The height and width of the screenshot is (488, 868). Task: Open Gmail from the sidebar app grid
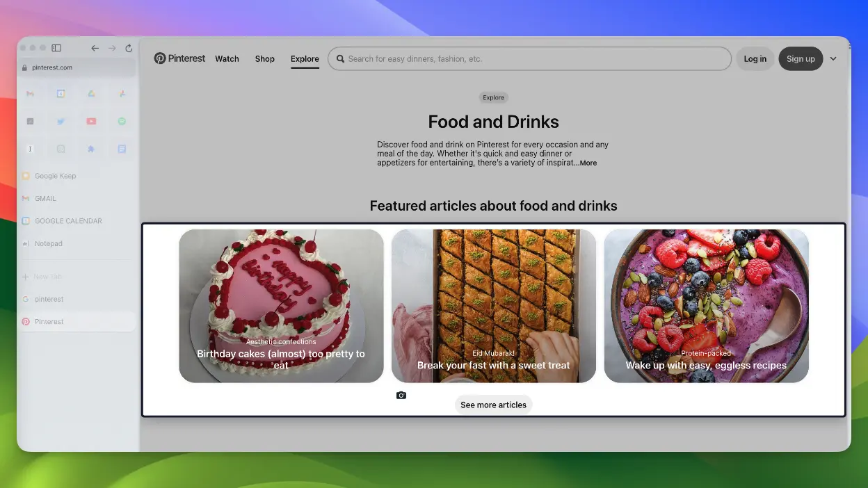tap(31, 94)
